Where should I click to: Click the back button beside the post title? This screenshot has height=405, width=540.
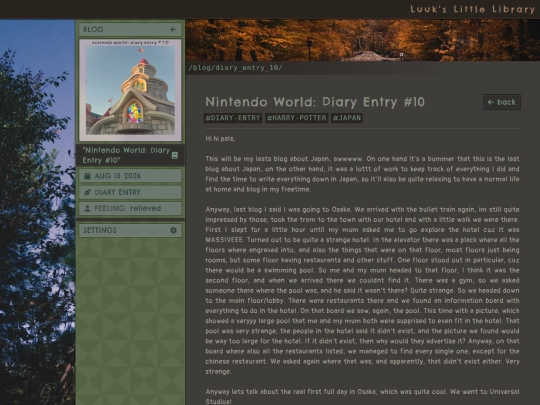502,102
